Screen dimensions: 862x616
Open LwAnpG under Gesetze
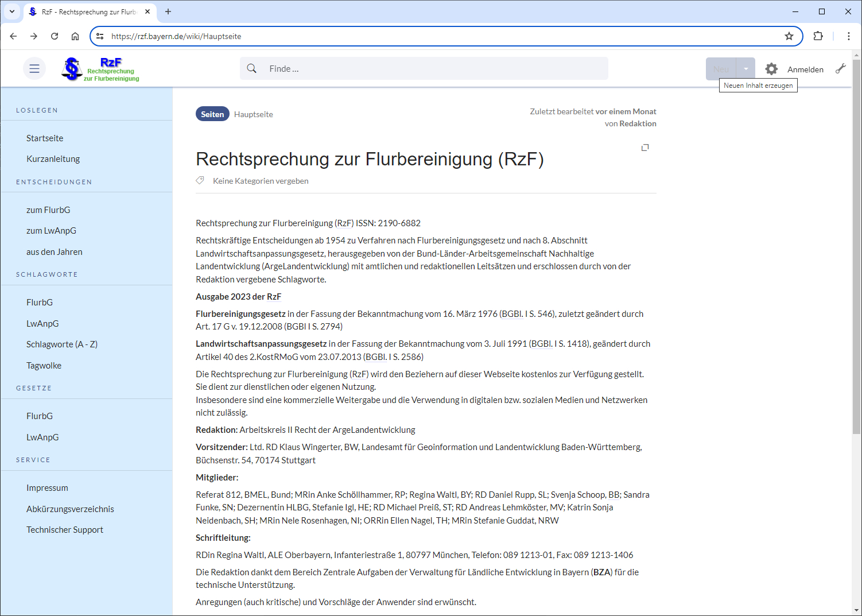click(x=42, y=437)
